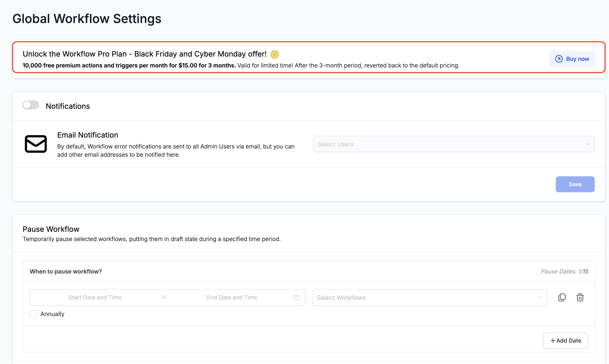Click the Buy now button
Image resolution: width=609 pixels, height=364 pixels.
pyautogui.click(x=572, y=59)
